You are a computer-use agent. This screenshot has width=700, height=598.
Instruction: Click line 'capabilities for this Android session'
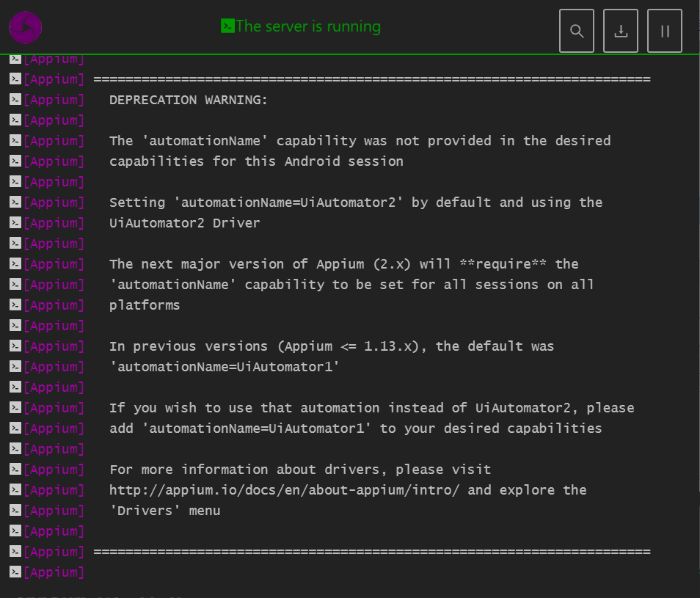(x=256, y=161)
